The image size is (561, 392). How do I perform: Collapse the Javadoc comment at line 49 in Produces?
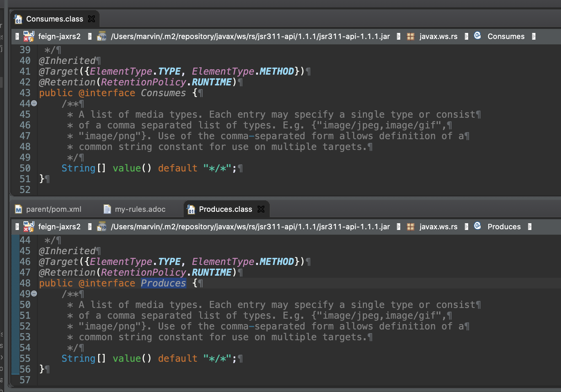34,294
